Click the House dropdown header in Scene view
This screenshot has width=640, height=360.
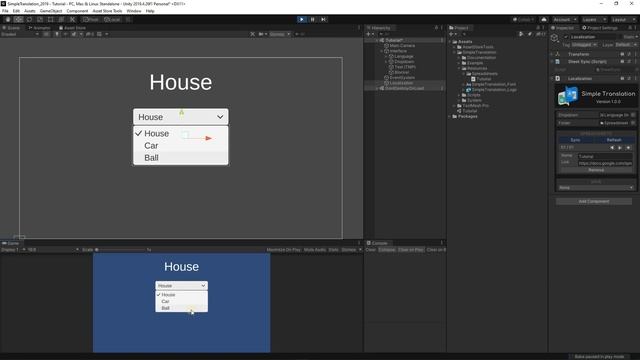click(180, 117)
